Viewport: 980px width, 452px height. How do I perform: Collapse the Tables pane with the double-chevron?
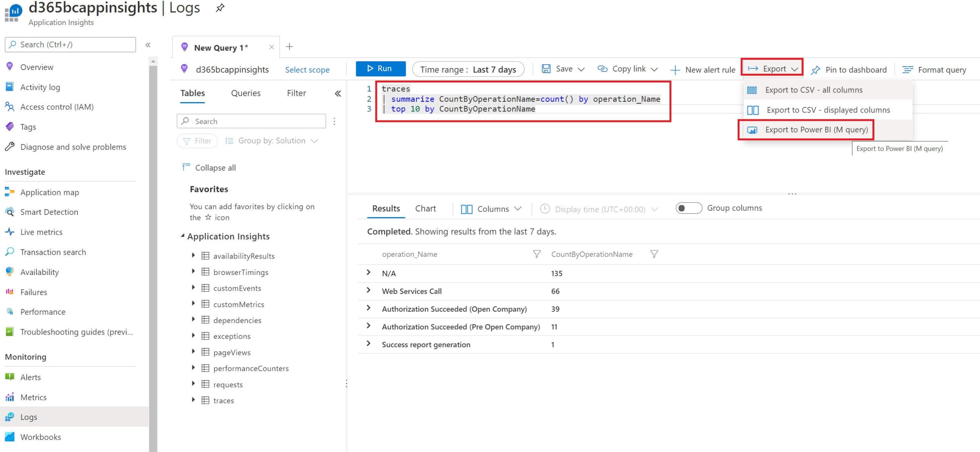point(338,93)
